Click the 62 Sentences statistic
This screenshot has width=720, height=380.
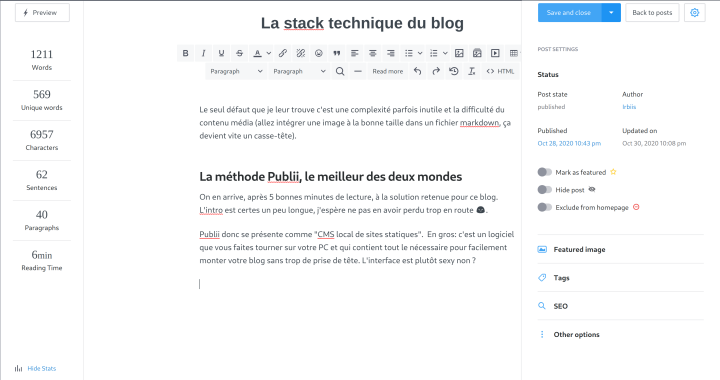42,180
